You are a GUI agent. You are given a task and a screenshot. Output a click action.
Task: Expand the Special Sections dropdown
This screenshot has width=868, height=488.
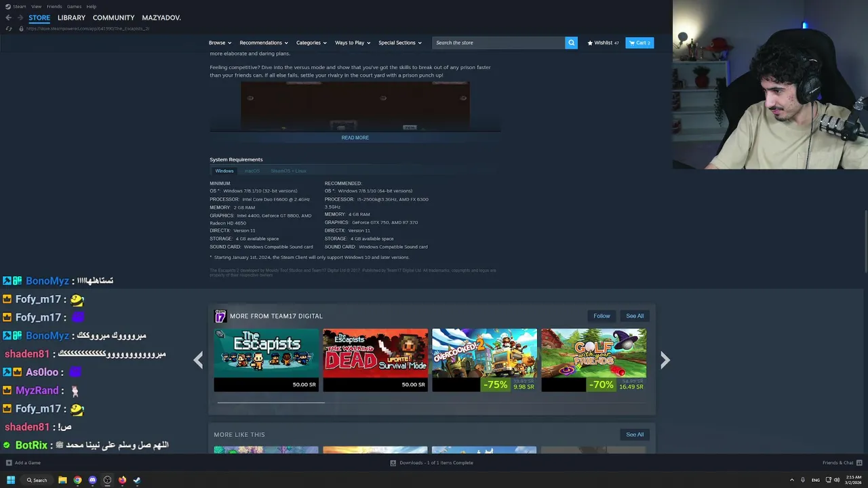(x=399, y=43)
